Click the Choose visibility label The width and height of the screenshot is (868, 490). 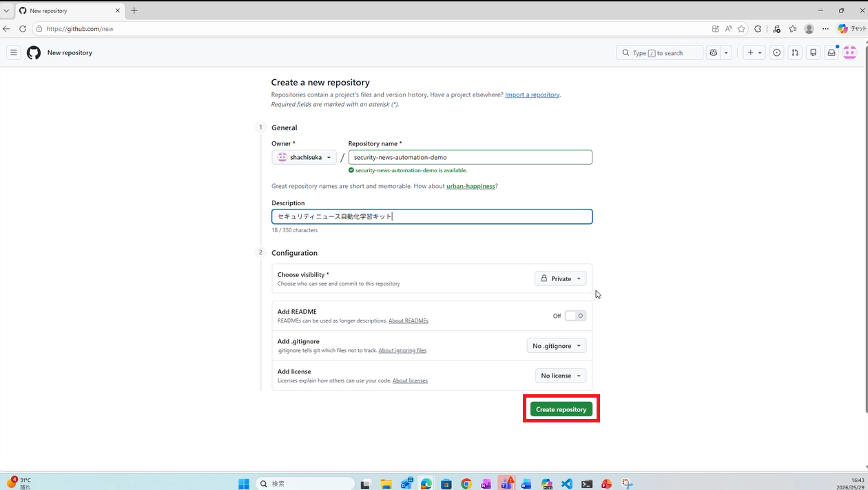[x=303, y=274]
